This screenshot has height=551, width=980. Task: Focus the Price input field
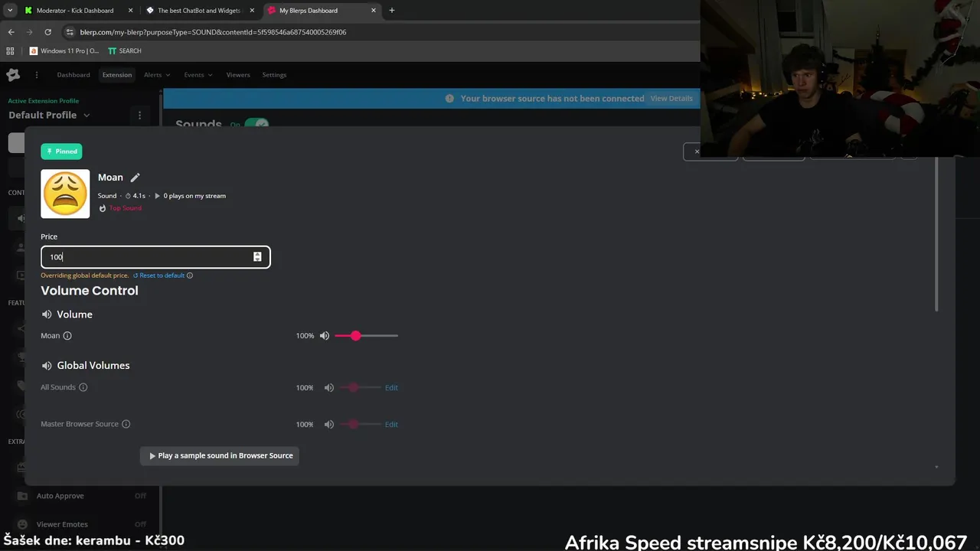(x=155, y=257)
